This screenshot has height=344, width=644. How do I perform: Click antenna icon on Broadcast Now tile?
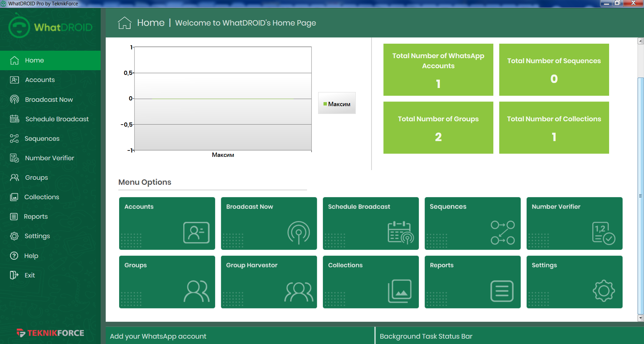pyautogui.click(x=299, y=232)
